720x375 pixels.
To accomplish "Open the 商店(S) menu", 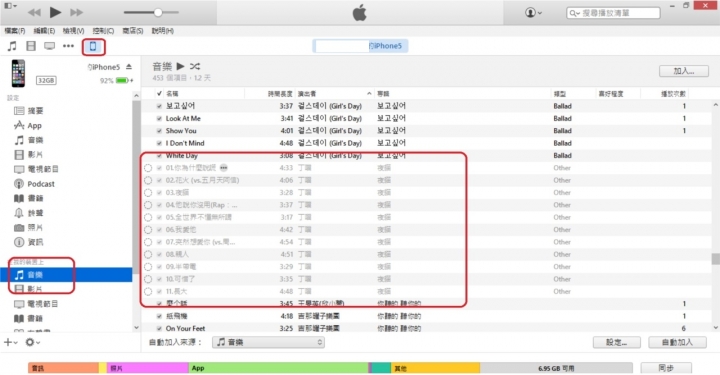I will point(133,31).
